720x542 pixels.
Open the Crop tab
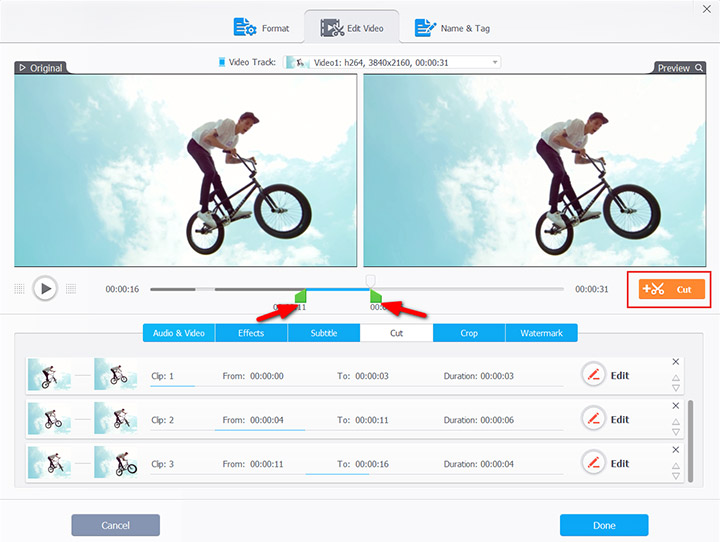[x=469, y=333]
